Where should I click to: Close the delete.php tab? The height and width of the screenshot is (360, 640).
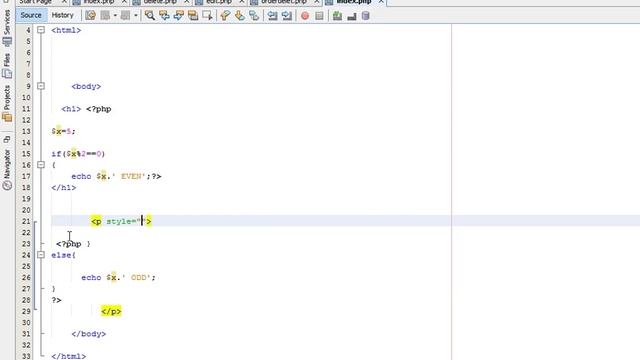pos(187,2)
